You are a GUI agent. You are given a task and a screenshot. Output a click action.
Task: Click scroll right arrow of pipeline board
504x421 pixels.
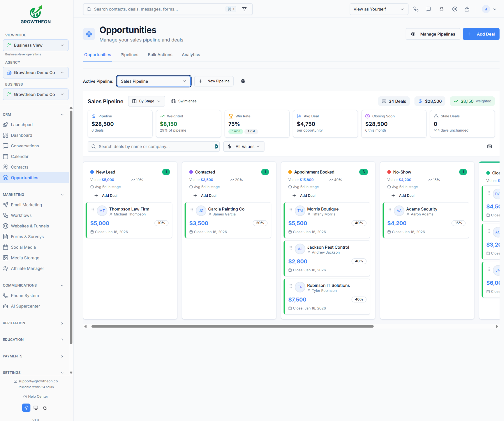click(x=497, y=326)
